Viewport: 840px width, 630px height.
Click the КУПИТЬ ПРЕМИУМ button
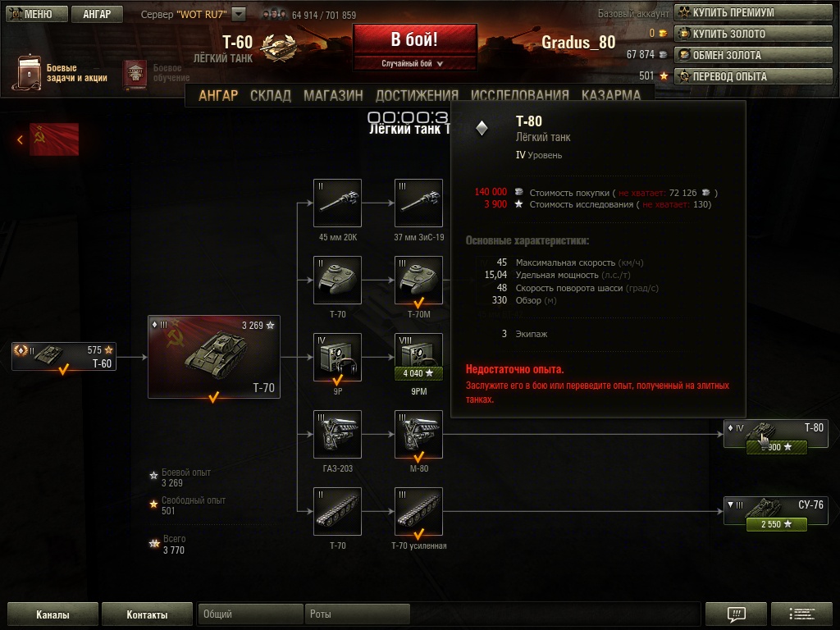753,12
